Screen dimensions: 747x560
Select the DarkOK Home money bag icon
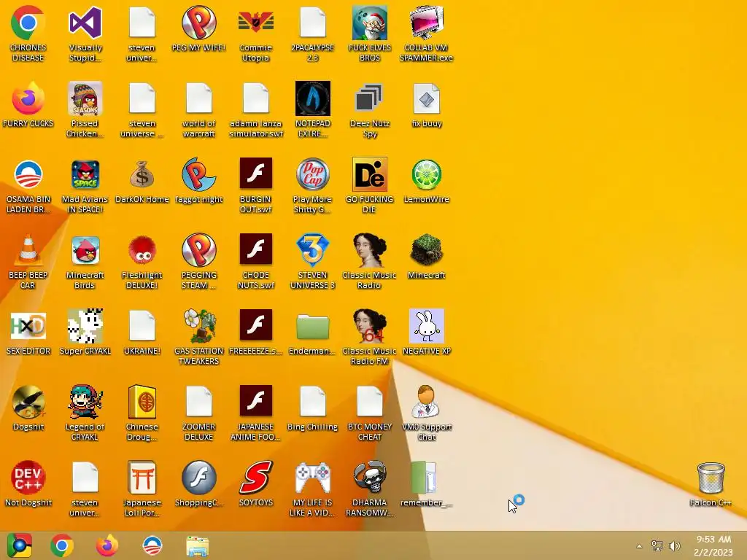(142, 174)
